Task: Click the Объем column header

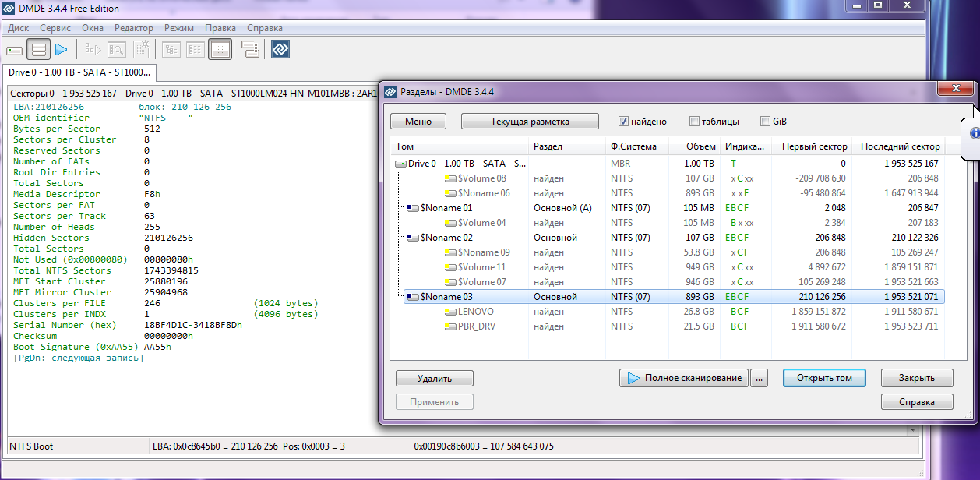Action: 693,146
